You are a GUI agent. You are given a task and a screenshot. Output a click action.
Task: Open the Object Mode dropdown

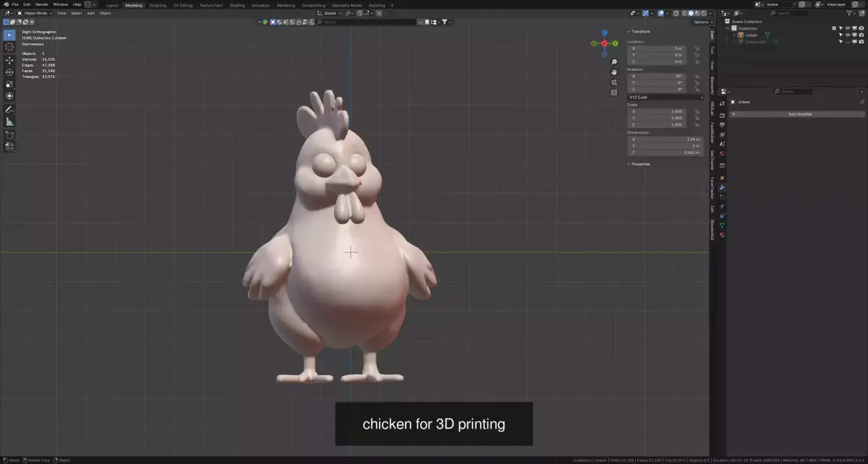pos(35,13)
